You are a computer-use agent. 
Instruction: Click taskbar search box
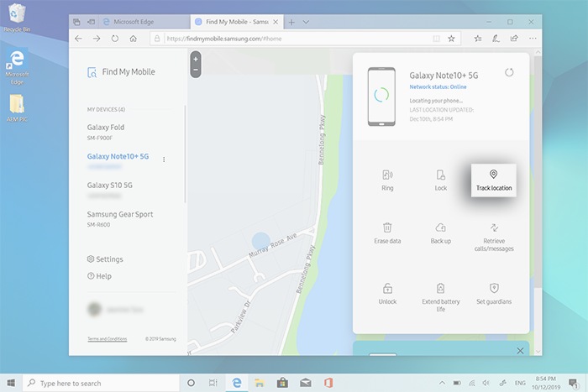tap(102, 383)
